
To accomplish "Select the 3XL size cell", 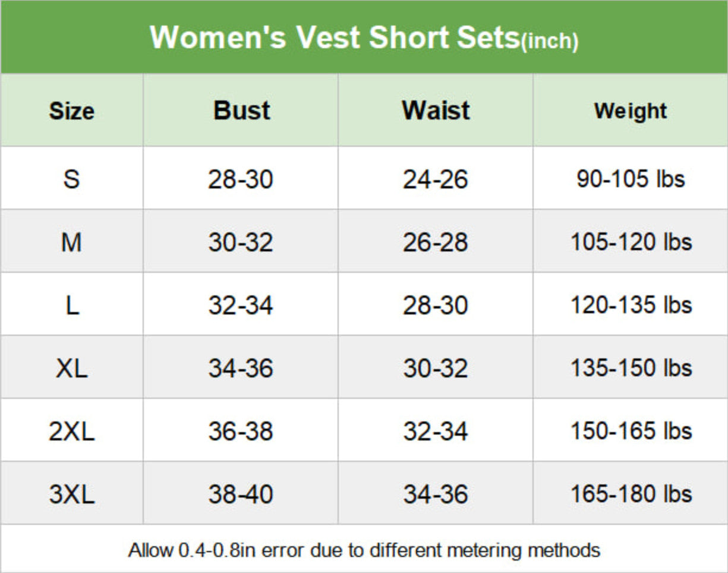I will coord(71,495).
